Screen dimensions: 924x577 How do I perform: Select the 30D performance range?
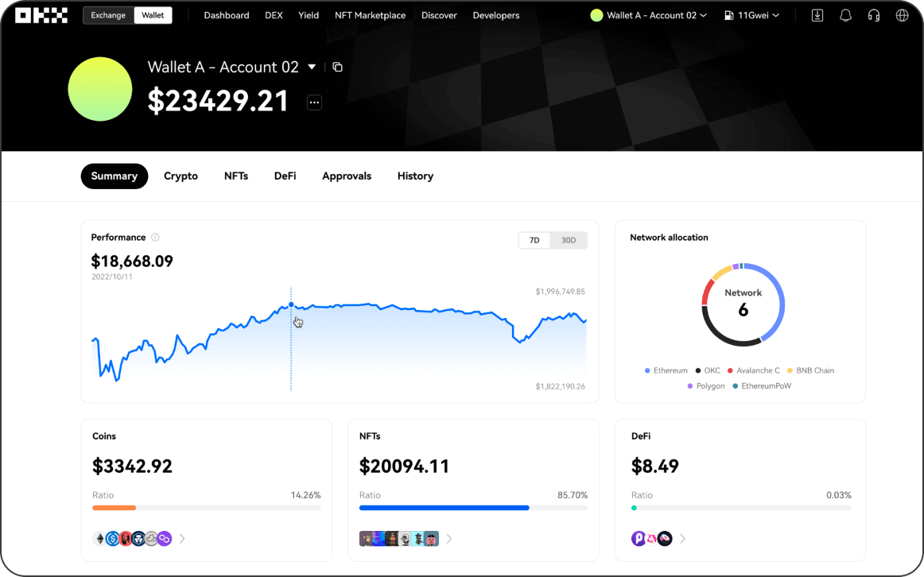pos(569,240)
